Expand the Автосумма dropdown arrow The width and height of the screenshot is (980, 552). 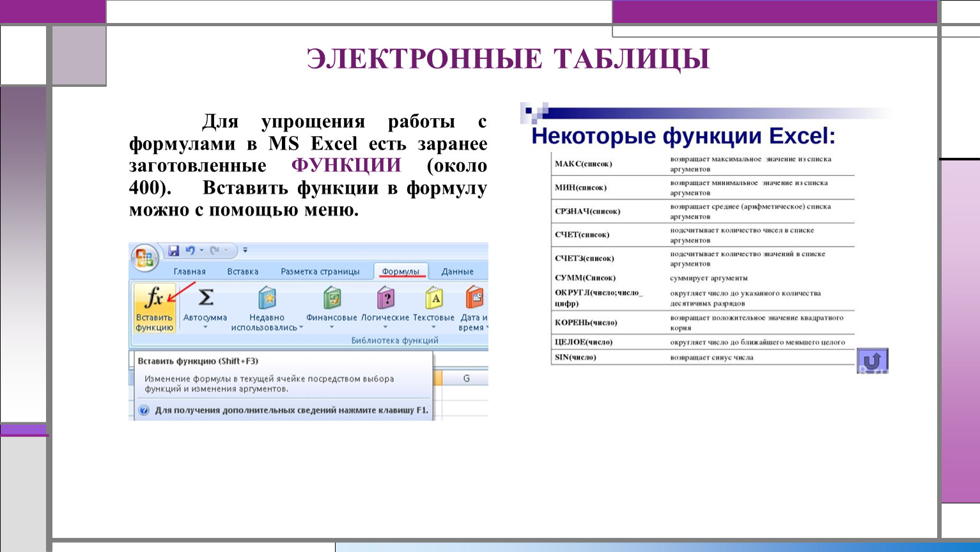(205, 327)
